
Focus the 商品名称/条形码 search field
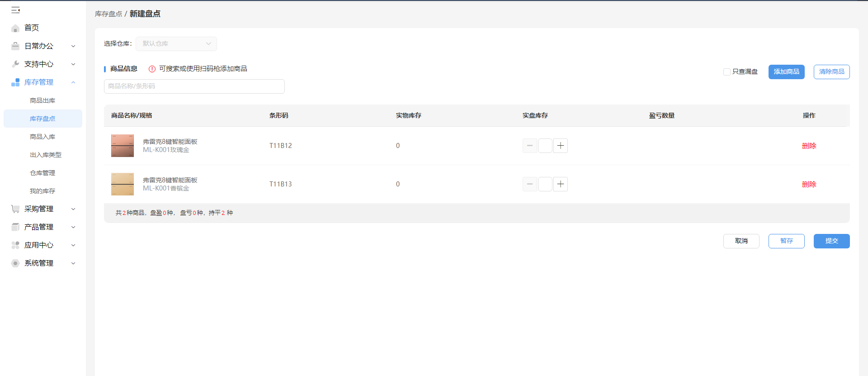pyautogui.click(x=194, y=86)
